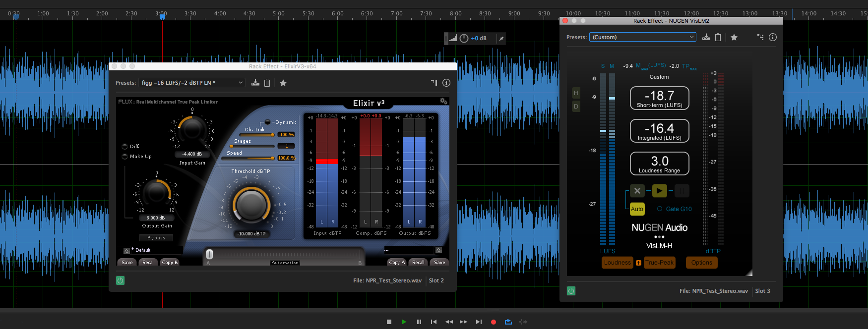The image size is (868, 329).
Task: Toggle Elixir effect power state
Action: click(x=120, y=280)
